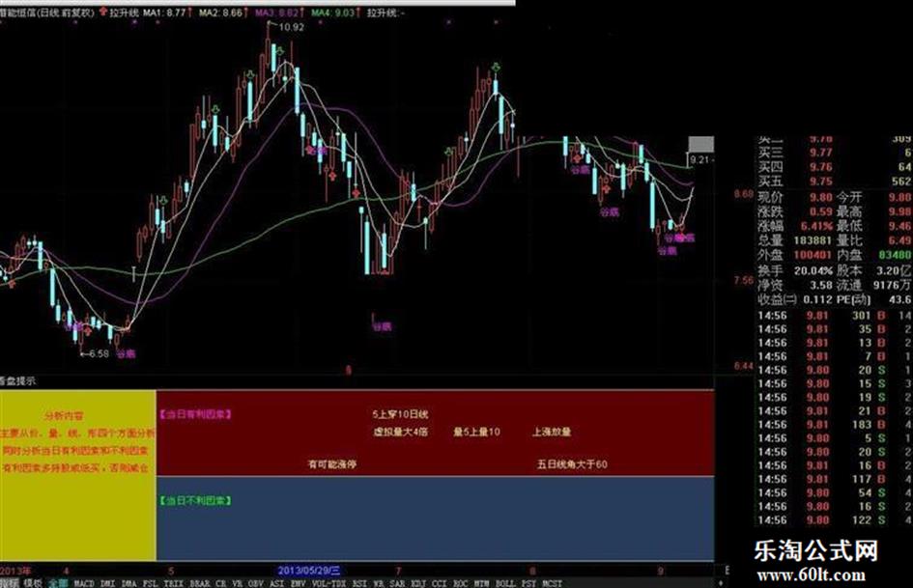Click the 内盘 83480 value

click(897, 255)
